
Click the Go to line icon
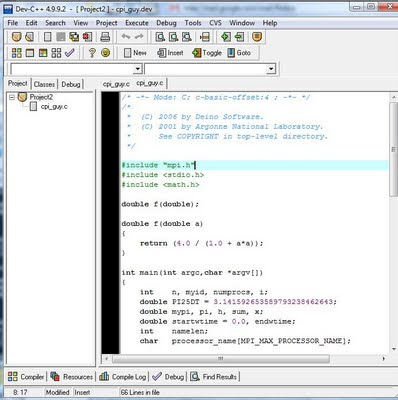(205, 37)
